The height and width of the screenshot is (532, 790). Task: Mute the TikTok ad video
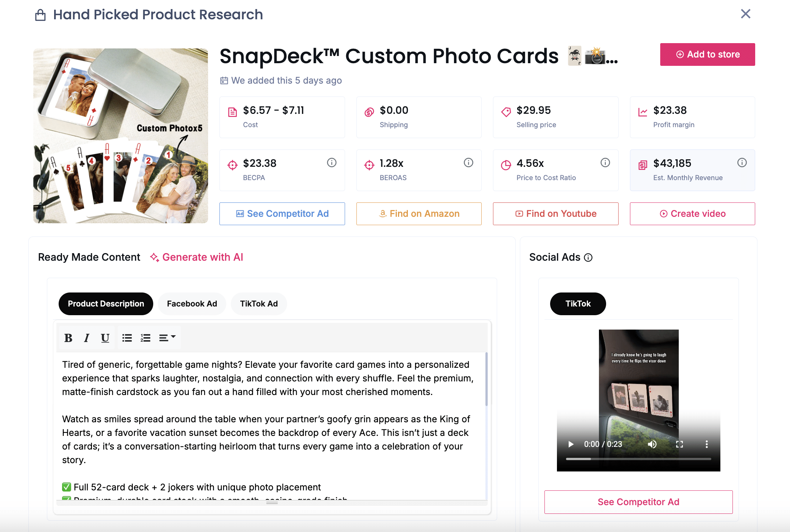click(652, 444)
